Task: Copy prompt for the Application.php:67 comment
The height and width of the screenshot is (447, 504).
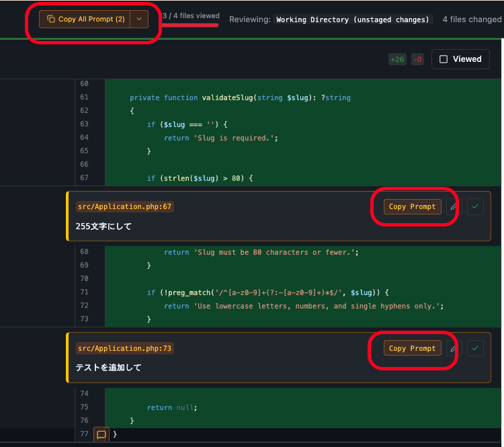Action: tap(412, 206)
